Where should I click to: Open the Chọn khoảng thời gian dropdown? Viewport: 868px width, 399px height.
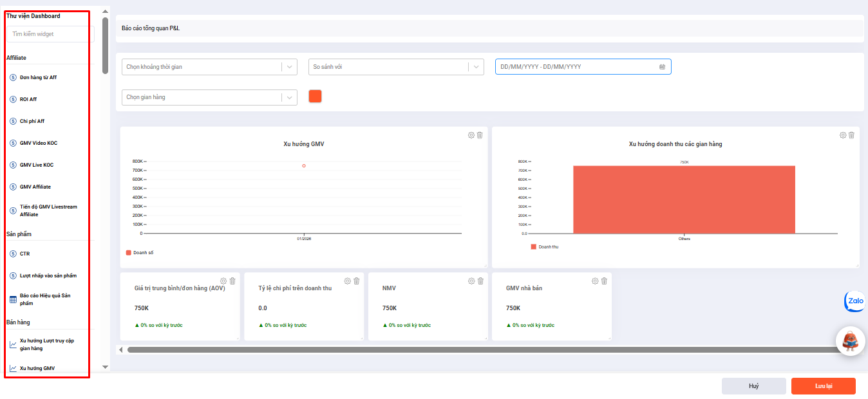coord(209,67)
